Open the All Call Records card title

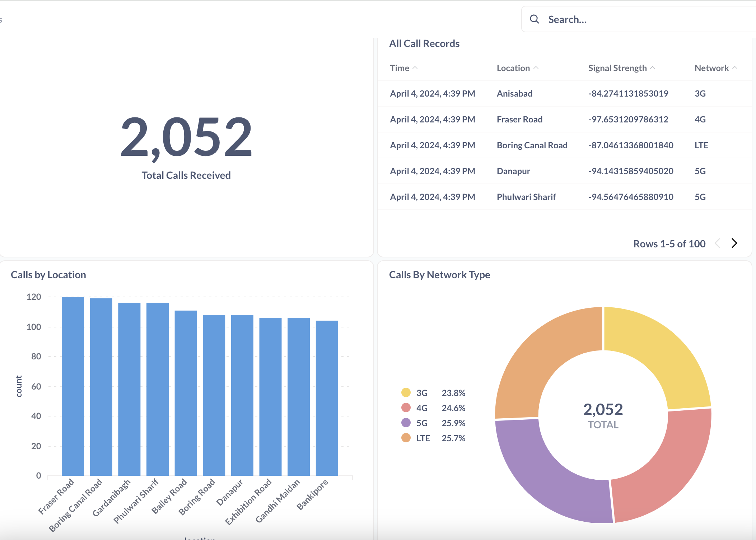(424, 44)
